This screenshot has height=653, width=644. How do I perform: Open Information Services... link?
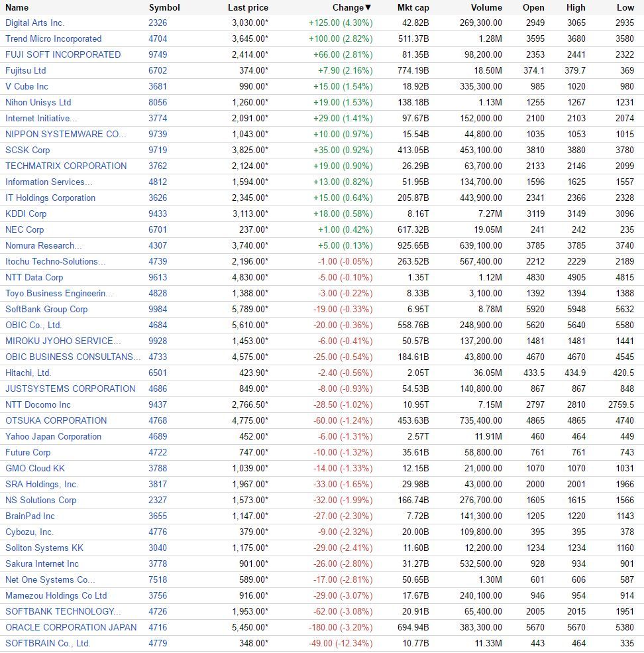(49, 182)
